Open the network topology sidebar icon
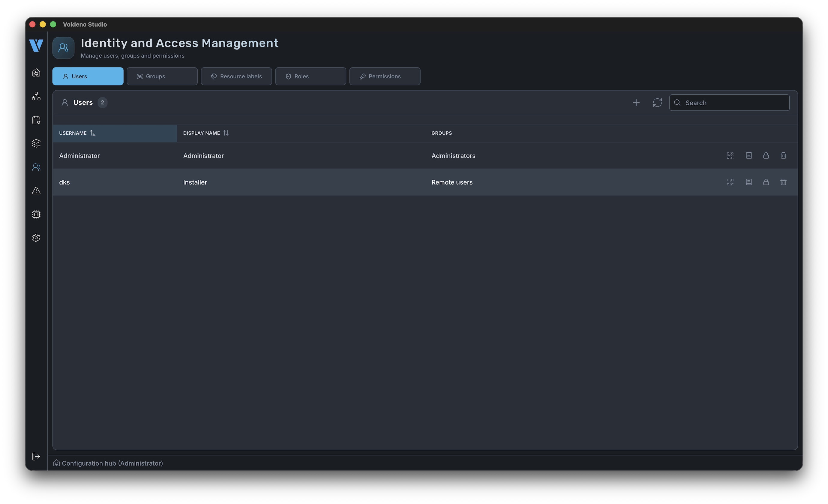Image resolution: width=828 pixels, height=504 pixels. click(x=36, y=96)
